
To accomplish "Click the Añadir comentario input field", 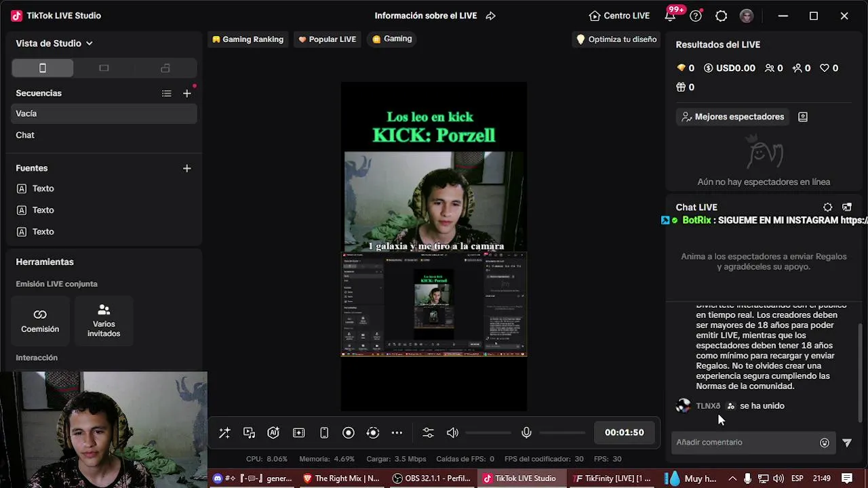I will click(x=746, y=443).
